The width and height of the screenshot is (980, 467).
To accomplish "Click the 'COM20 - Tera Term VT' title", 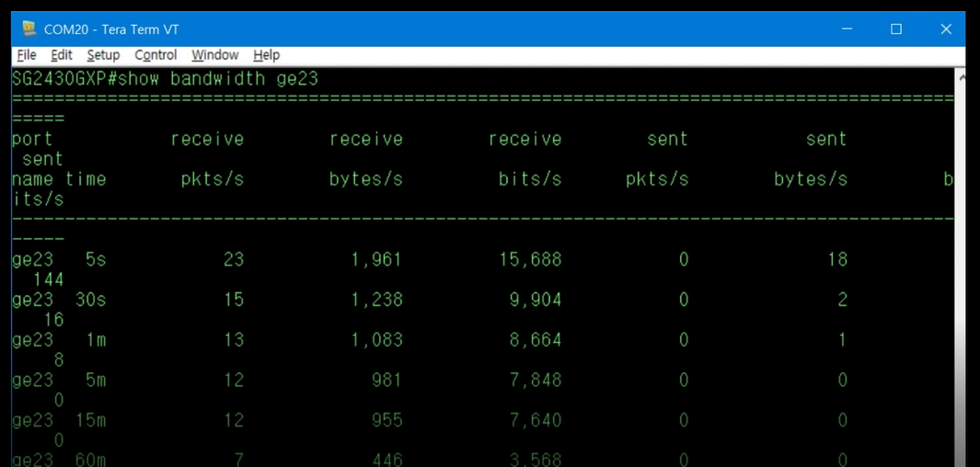I will (111, 29).
